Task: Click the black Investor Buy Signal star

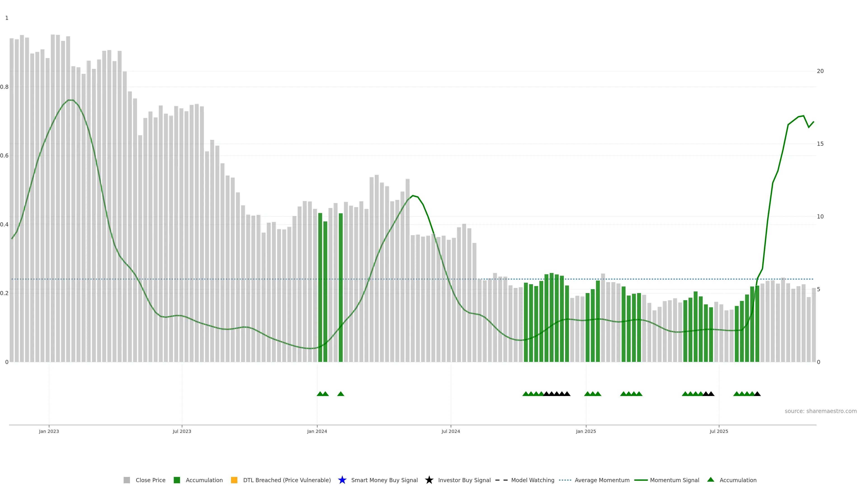Action: (429, 480)
